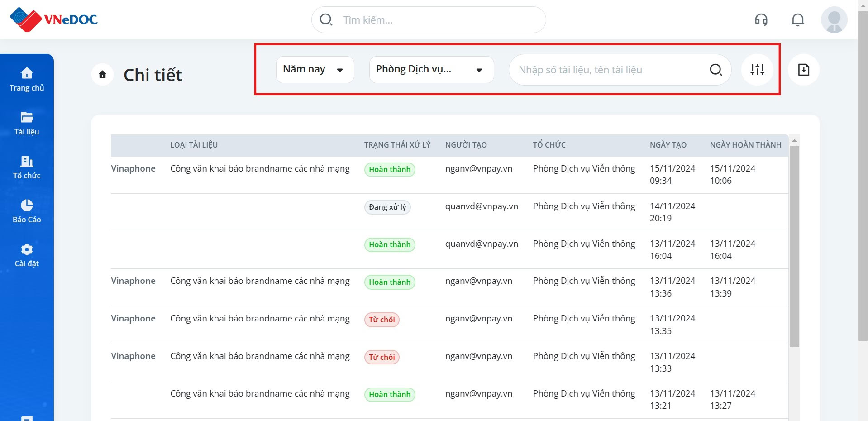Viewport: 868px width, 421px height.
Task: Click the creation date 14/11/2024 20:19
Action: click(x=672, y=212)
